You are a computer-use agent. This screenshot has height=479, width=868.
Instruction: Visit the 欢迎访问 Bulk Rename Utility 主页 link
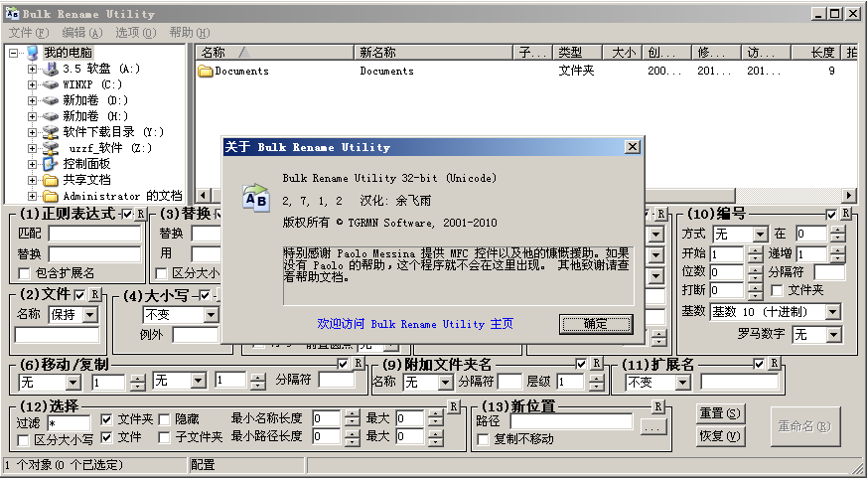pyautogui.click(x=415, y=324)
